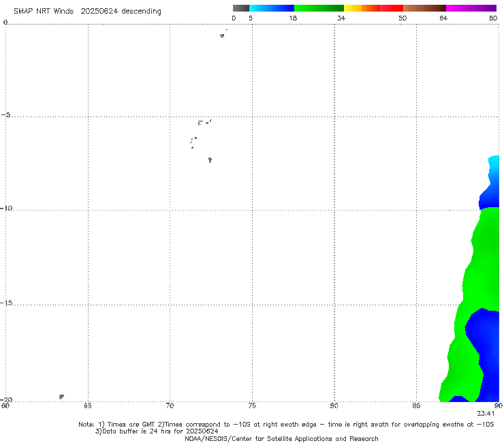The width and height of the screenshot is (504, 443).
Task: Click the longitude axis label '85'
Action: point(416,406)
